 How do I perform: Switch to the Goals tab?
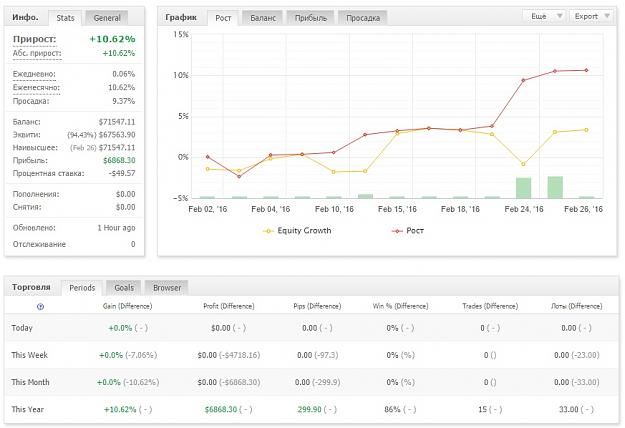[124, 288]
